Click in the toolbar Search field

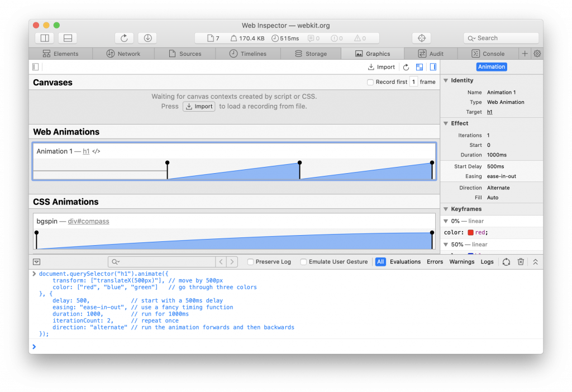click(501, 38)
